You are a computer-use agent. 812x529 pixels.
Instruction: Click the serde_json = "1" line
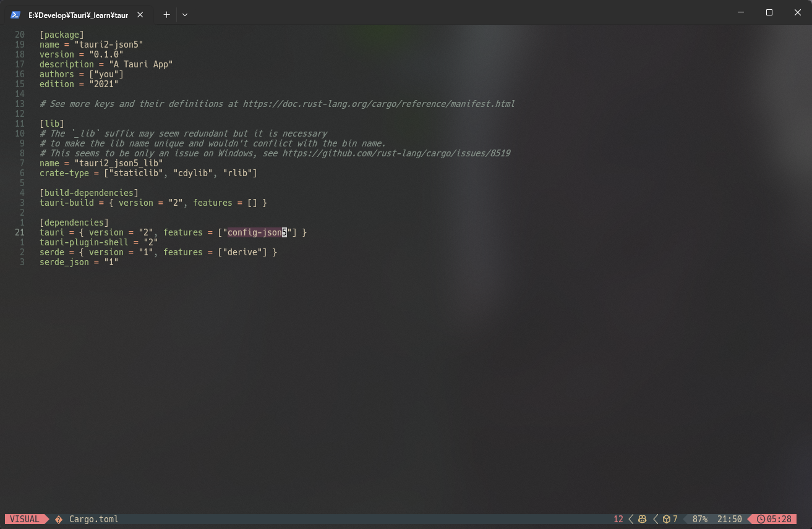click(x=79, y=262)
